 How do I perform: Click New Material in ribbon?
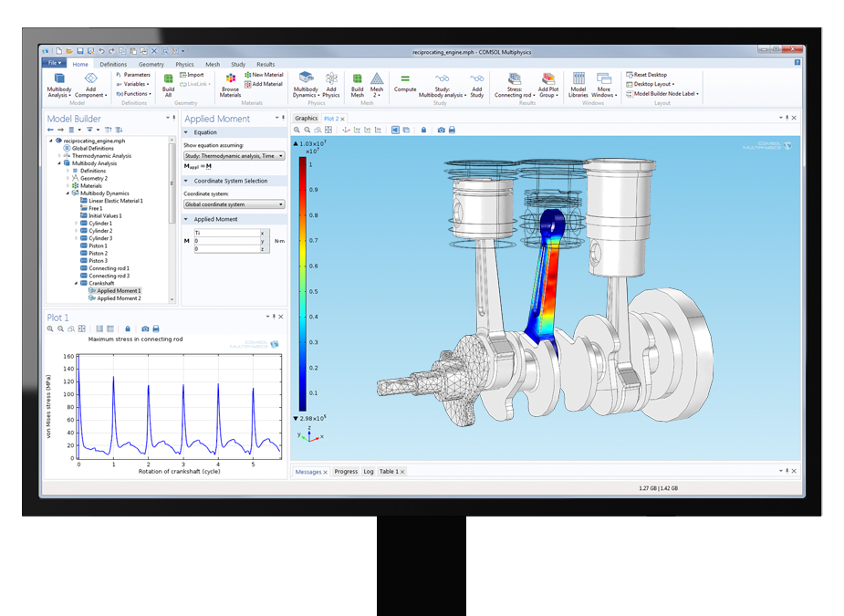click(x=264, y=75)
